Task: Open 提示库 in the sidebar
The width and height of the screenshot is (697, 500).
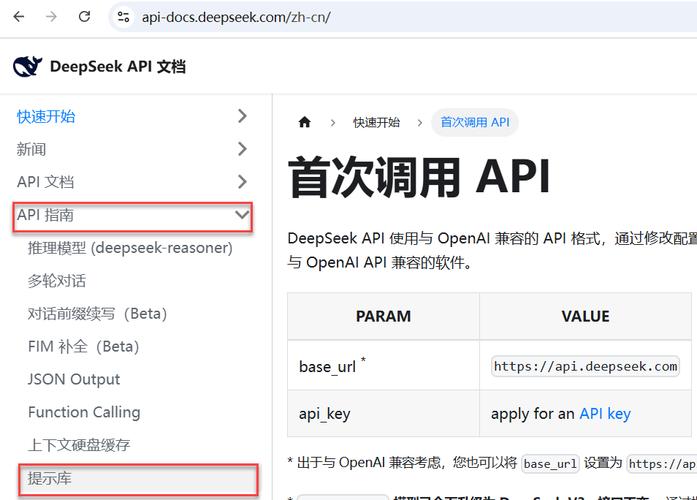Action: (138, 479)
